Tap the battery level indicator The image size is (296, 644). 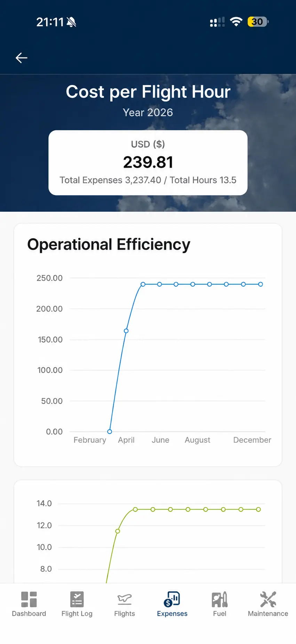[x=258, y=22]
